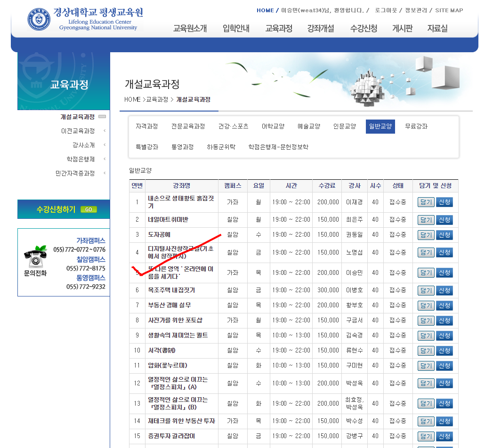This screenshot has width=493, height=448.
Task: Select the 자격과정 category tab
Action: point(147,126)
